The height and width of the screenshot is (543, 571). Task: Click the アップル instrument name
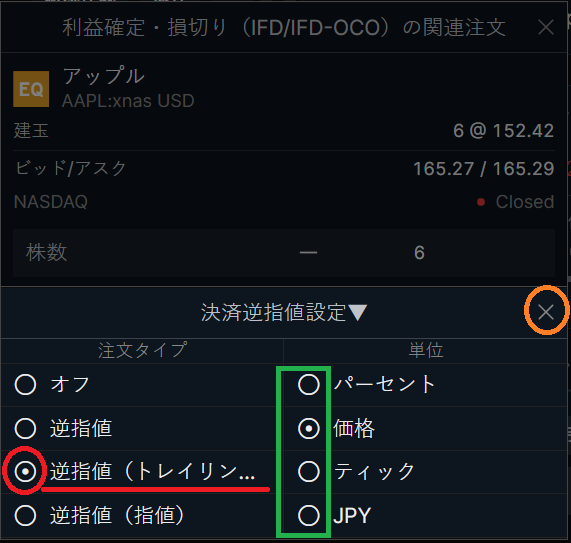(104, 76)
